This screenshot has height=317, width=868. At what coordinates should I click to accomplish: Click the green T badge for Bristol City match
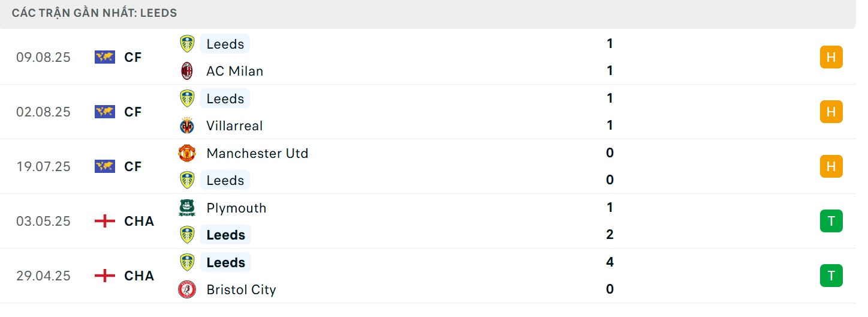coord(831,276)
